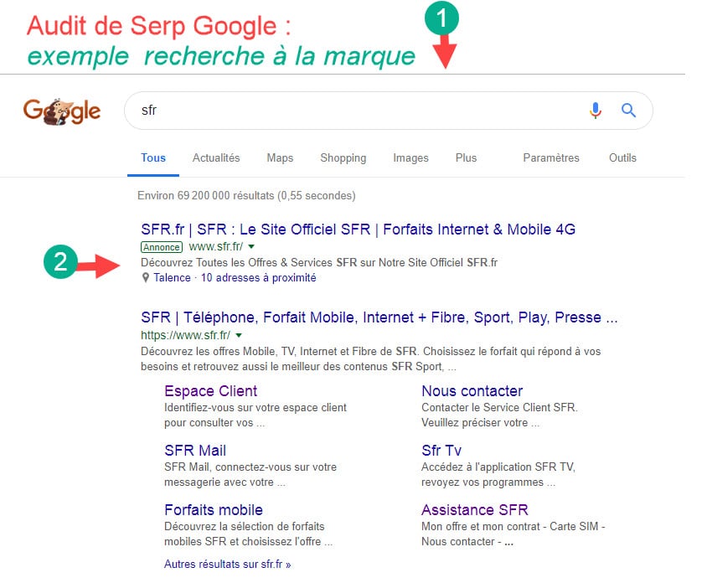Click the magnifying glass search icon
707x588 pixels.
[628, 110]
